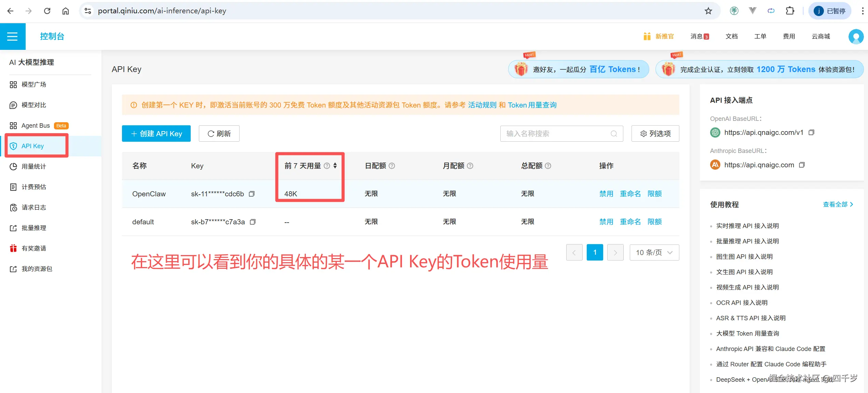Disable the default API key via 禁用
Viewport: 868px width, 393px height.
point(606,222)
